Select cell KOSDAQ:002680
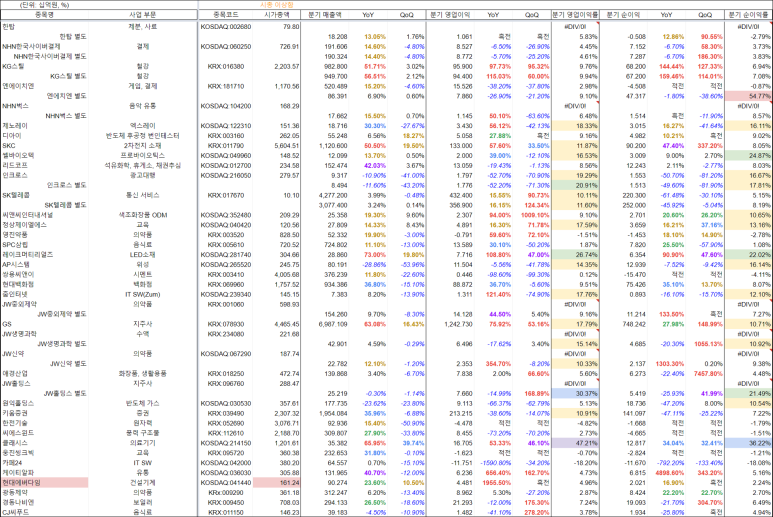The width and height of the screenshot is (773, 517). coord(226,27)
